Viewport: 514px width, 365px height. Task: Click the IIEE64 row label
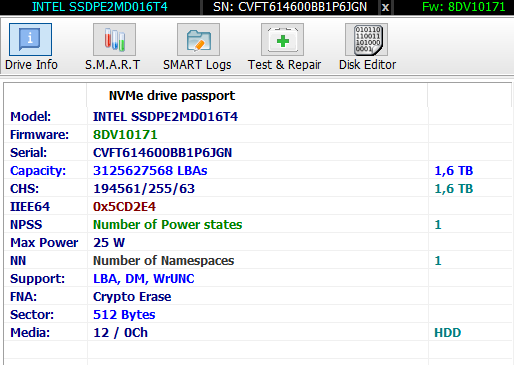point(30,207)
